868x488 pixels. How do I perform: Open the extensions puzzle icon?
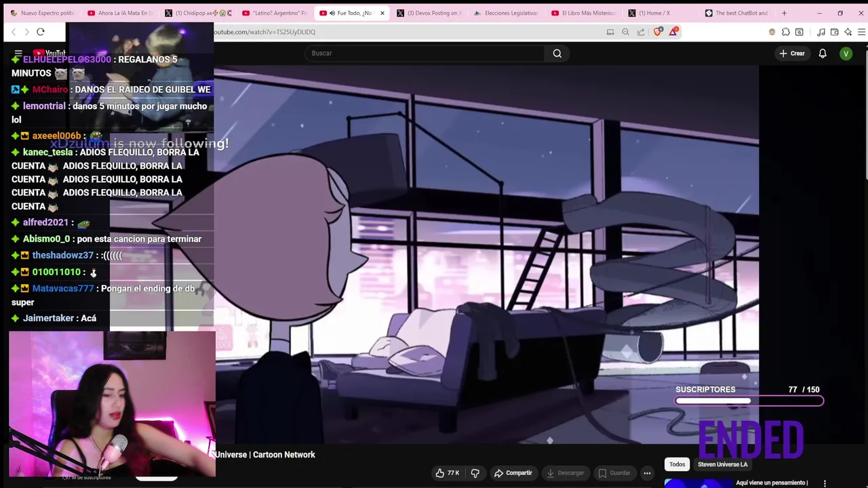pos(785,32)
